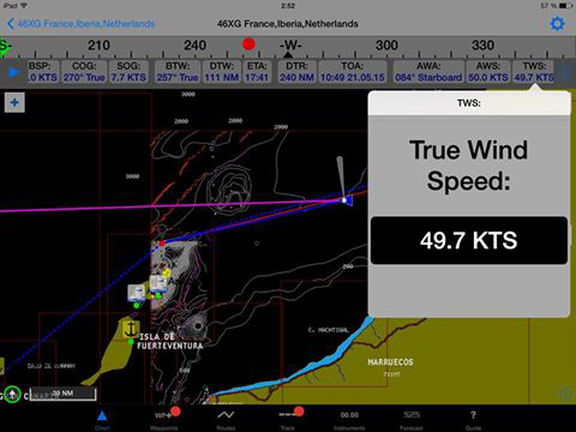576x432 pixels.
Task: Switch to the Forecast tab
Action: (411, 420)
